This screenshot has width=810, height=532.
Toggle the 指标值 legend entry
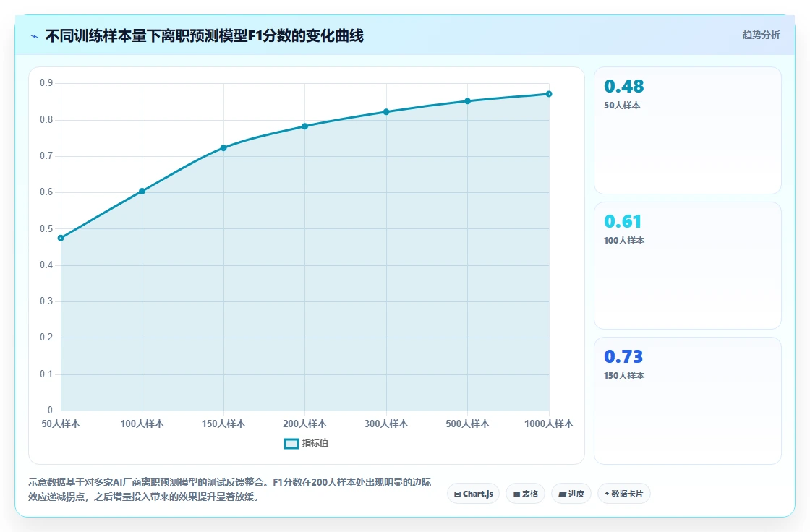point(307,443)
